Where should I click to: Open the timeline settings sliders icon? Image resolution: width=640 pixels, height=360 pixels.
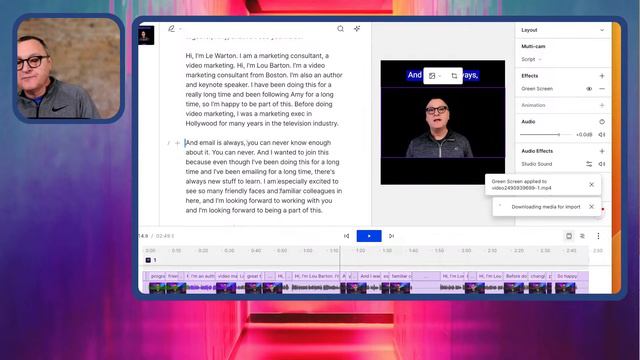pos(582,236)
